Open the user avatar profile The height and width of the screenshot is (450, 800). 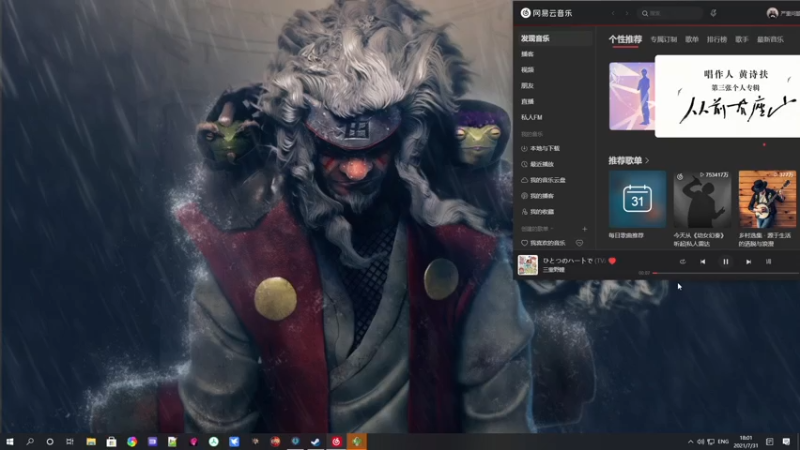click(772, 13)
